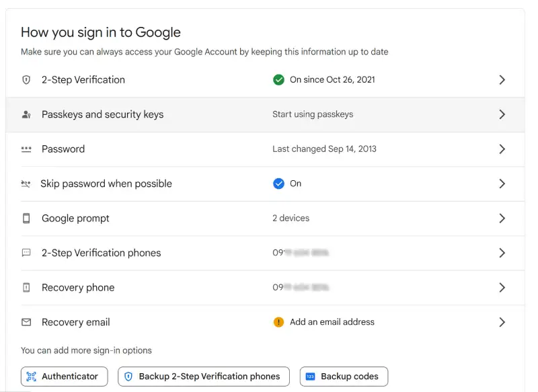Click the message bubble icon for verification phones
The image size is (538, 392).
coord(26,253)
